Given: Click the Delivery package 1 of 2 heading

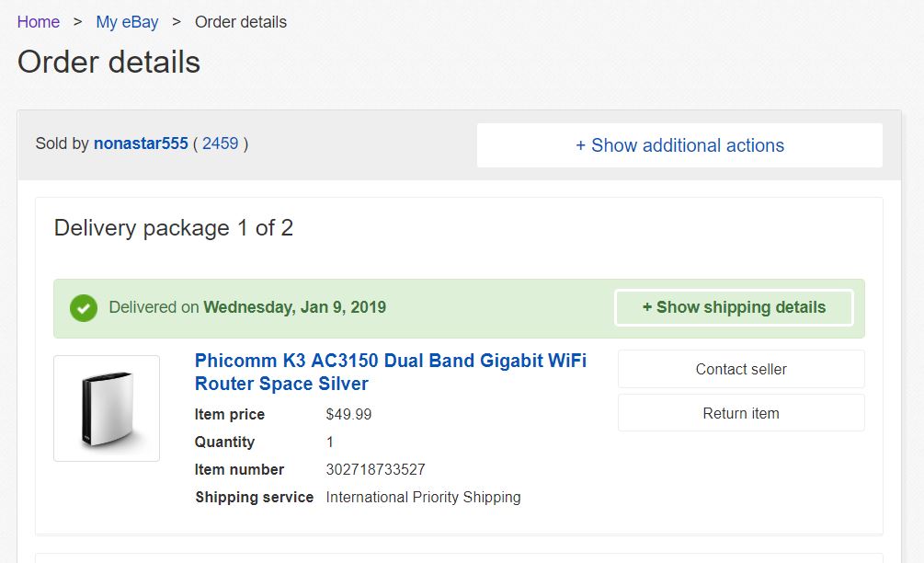Looking at the screenshot, I should [x=174, y=228].
